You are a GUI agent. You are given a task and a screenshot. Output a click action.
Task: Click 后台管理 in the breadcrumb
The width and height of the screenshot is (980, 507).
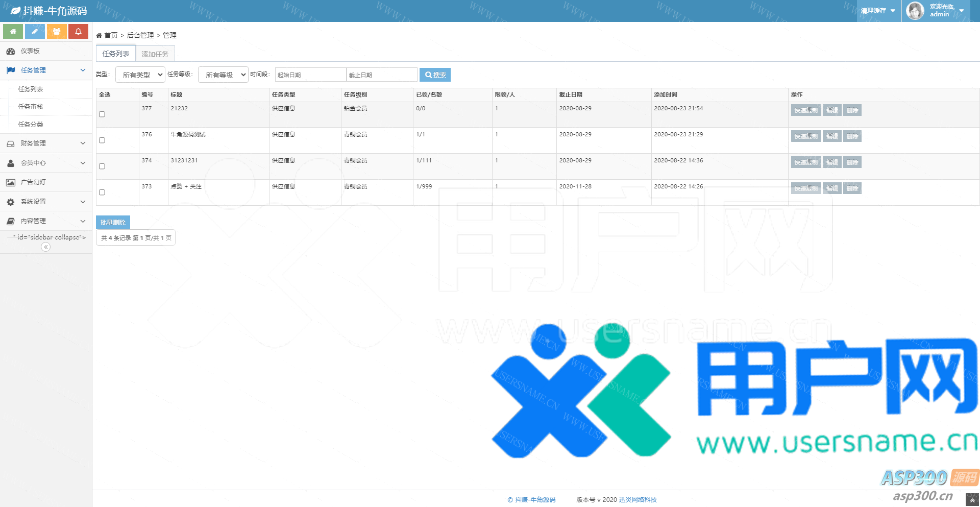[x=140, y=35]
